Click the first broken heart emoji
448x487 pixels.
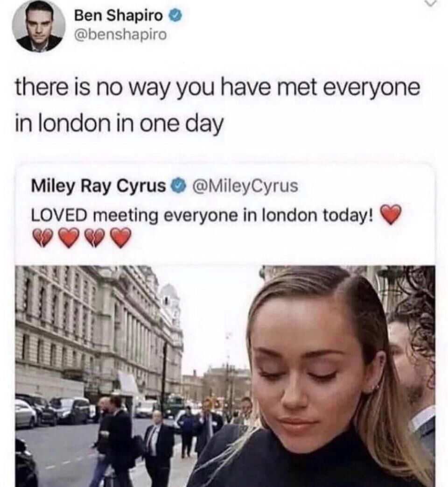tap(43, 238)
